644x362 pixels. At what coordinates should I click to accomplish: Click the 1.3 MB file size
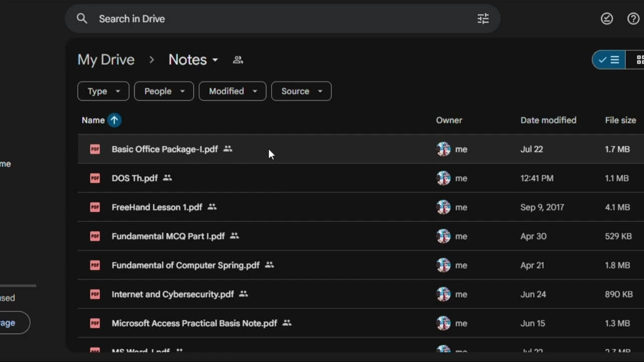point(617,323)
